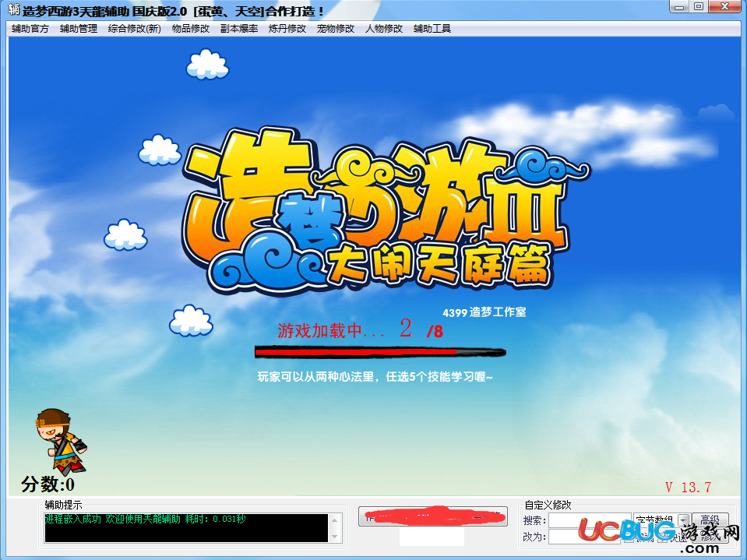
Task: Click the down arrow of the 辅助提示 scrollbar
Action: coord(334,536)
